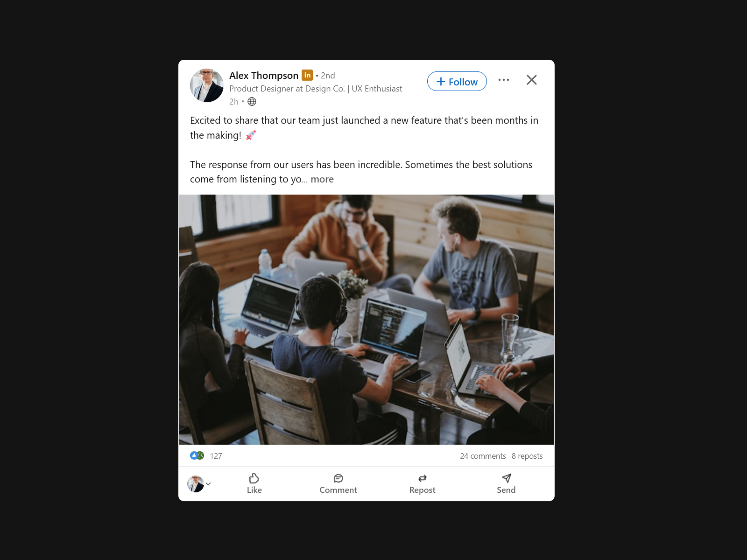Open the three-dot post options menu

click(503, 80)
